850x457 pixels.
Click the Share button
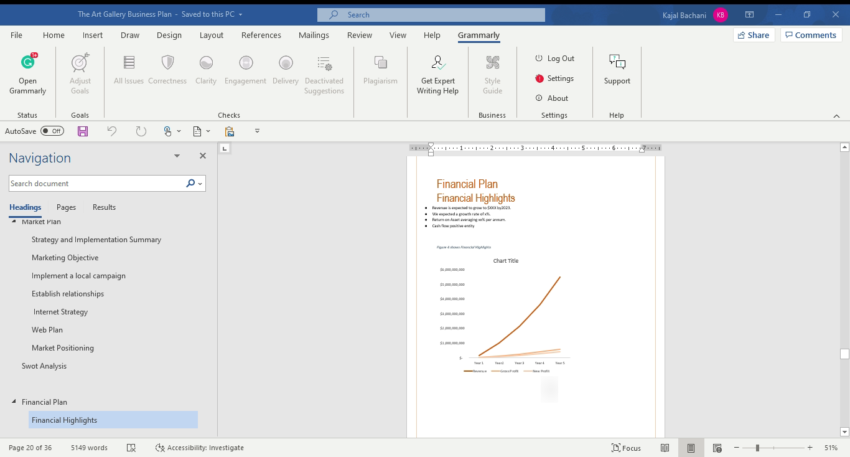click(x=754, y=35)
